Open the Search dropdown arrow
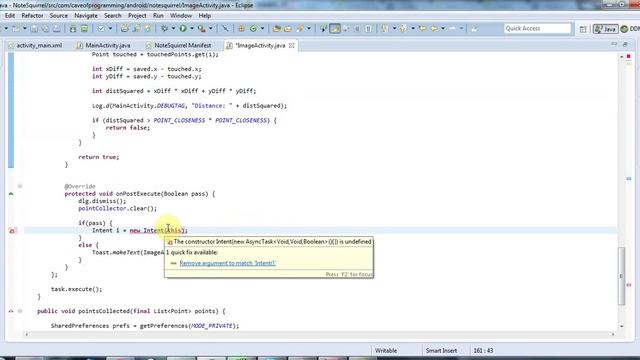640x360 pixels. coord(309,29)
